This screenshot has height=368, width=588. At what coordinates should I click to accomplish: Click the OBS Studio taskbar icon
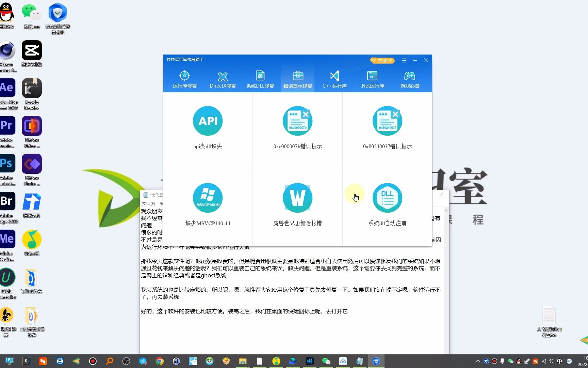point(126,361)
